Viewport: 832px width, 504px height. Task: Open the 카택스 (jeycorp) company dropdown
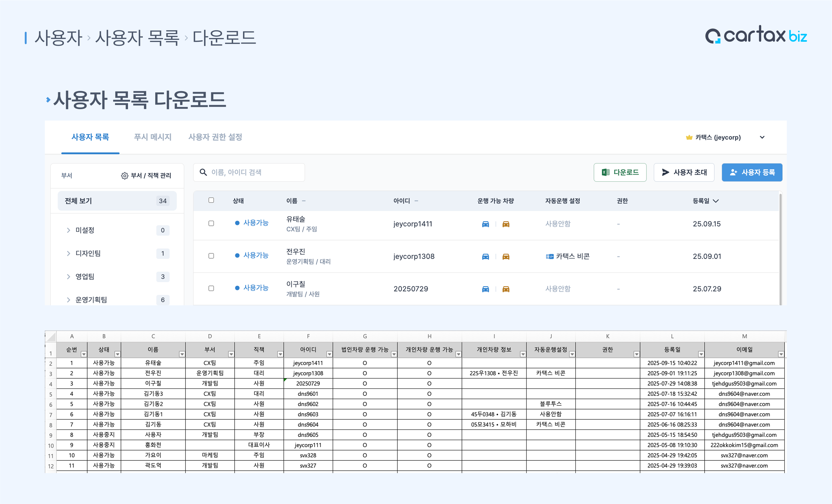point(762,138)
